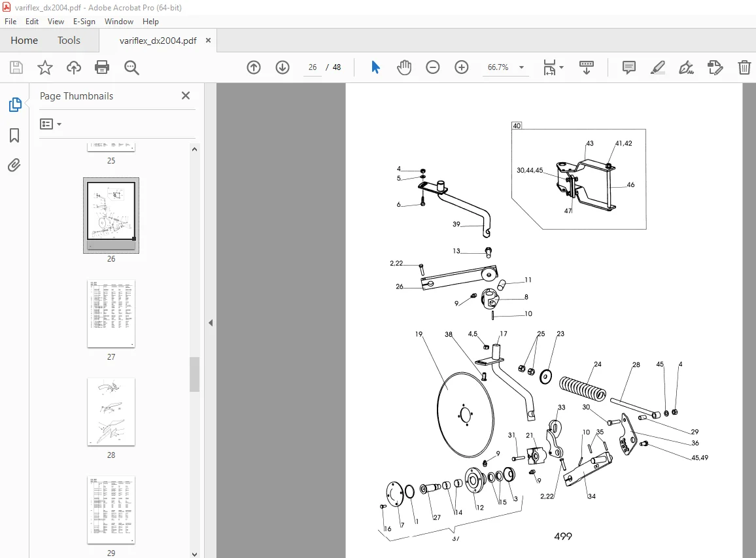Select page 29 thumbnail

coord(111,510)
